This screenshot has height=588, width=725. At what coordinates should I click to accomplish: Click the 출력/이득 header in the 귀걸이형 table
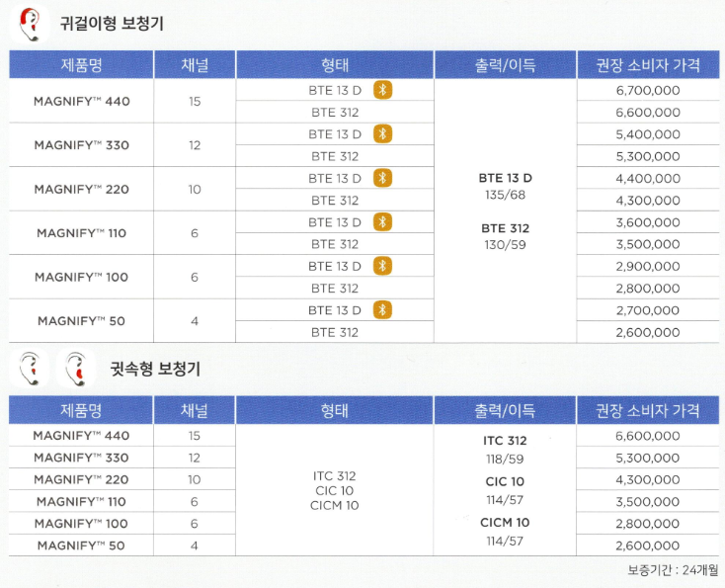[506, 65]
